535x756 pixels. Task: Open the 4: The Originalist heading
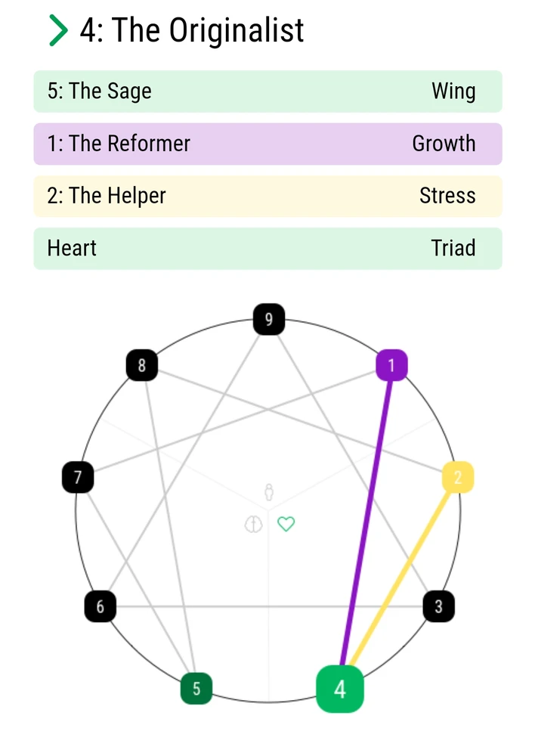point(192,30)
